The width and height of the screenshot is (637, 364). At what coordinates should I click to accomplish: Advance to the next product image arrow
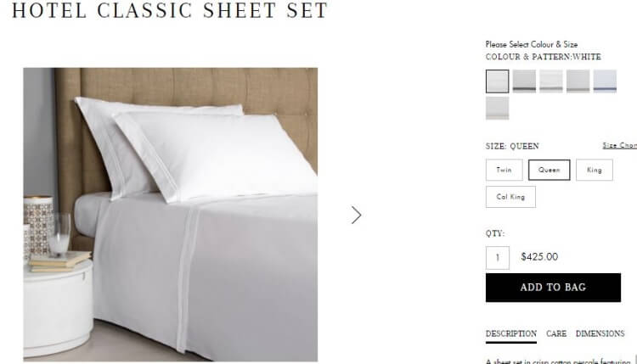pos(356,215)
